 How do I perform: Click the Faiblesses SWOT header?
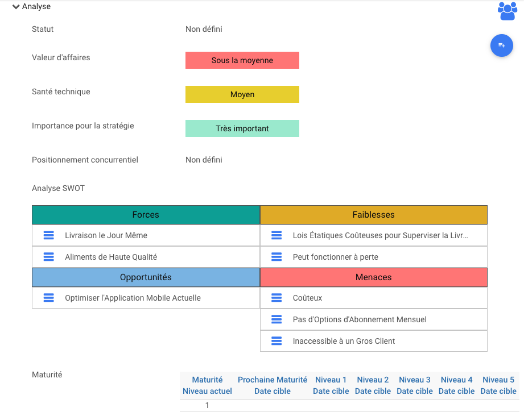[373, 215]
